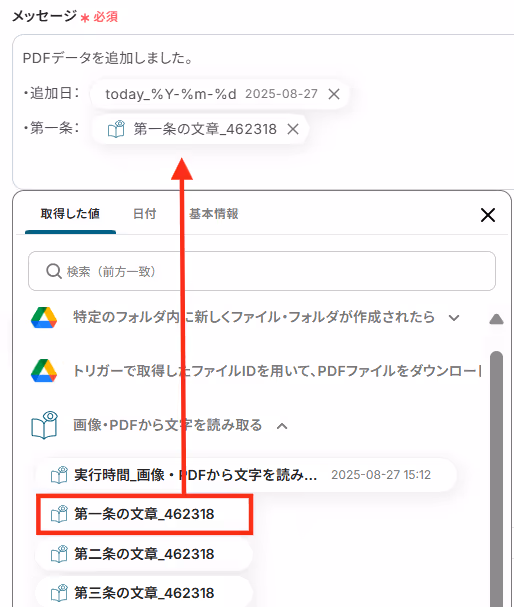Click the 特定のフォルダ内に新しくファイル・フォルダが作成されたら label
Viewport: 514px width, 607px height.
[254, 317]
